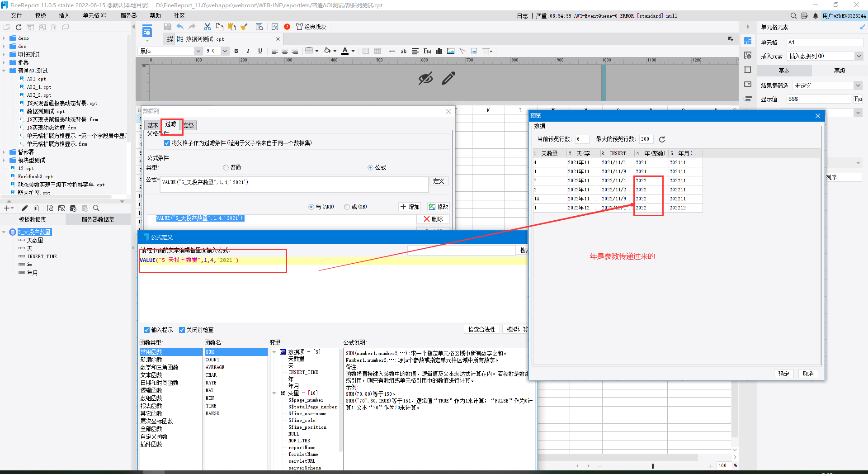868x474 pixels.
Task: Click the Copy icon in toolbar
Action: (x=220, y=27)
